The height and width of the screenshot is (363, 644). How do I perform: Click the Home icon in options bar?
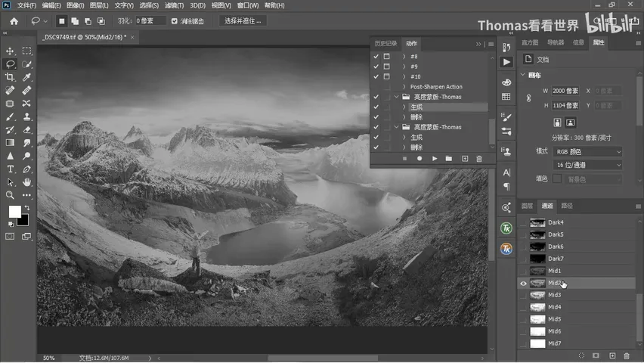tap(14, 21)
